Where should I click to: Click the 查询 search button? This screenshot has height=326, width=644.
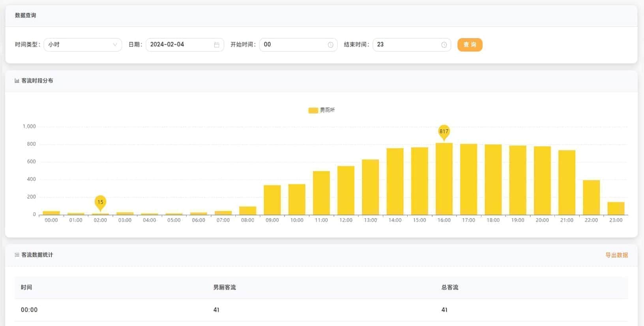[470, 45]
